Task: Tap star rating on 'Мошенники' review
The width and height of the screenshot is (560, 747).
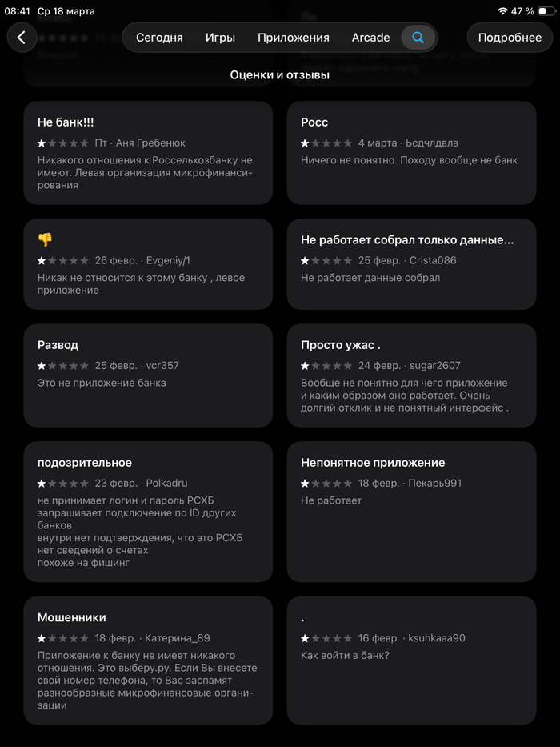Action: [x=63, y=638]
